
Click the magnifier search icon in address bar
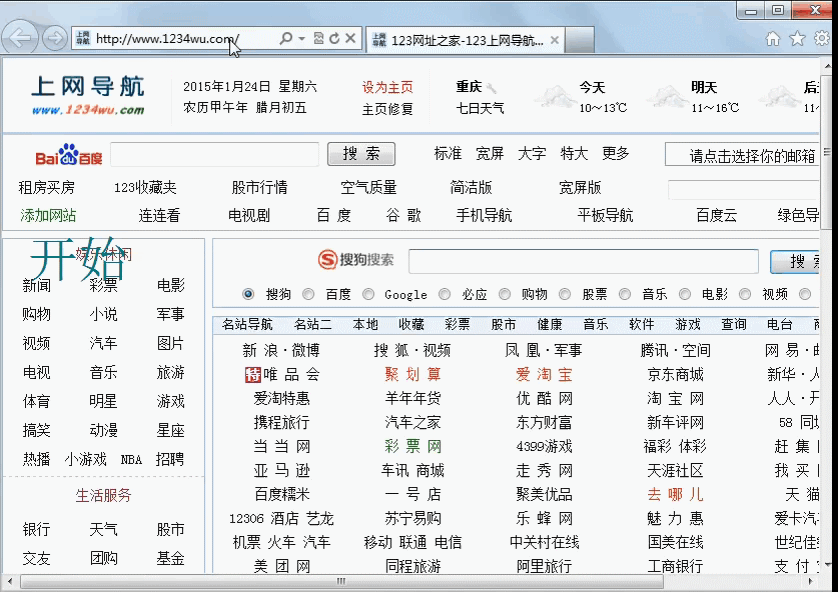coord(286,38)
